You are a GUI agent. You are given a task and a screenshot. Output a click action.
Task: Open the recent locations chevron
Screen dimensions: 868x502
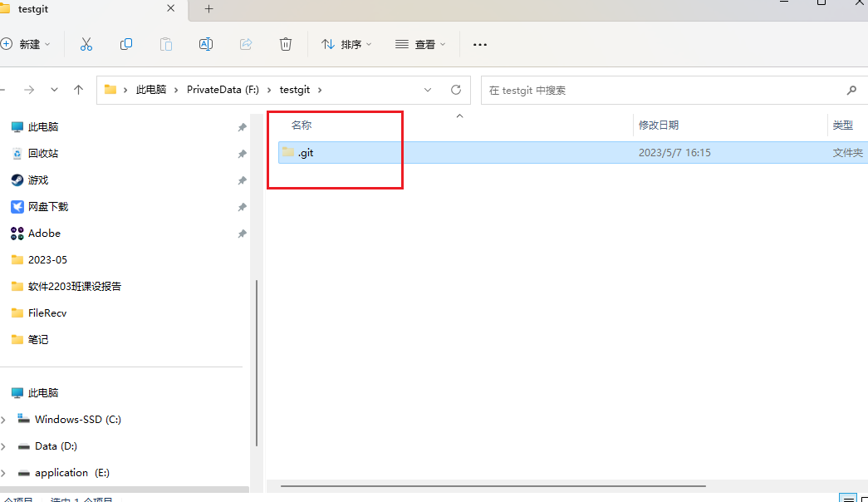pos(54,90)
